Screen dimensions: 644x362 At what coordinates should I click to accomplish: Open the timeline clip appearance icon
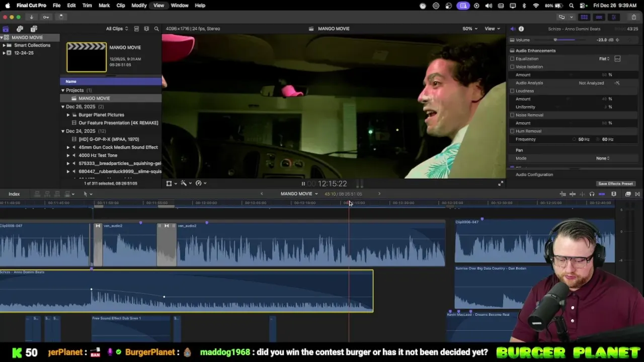pyautogui.click(x=614, y=194)
